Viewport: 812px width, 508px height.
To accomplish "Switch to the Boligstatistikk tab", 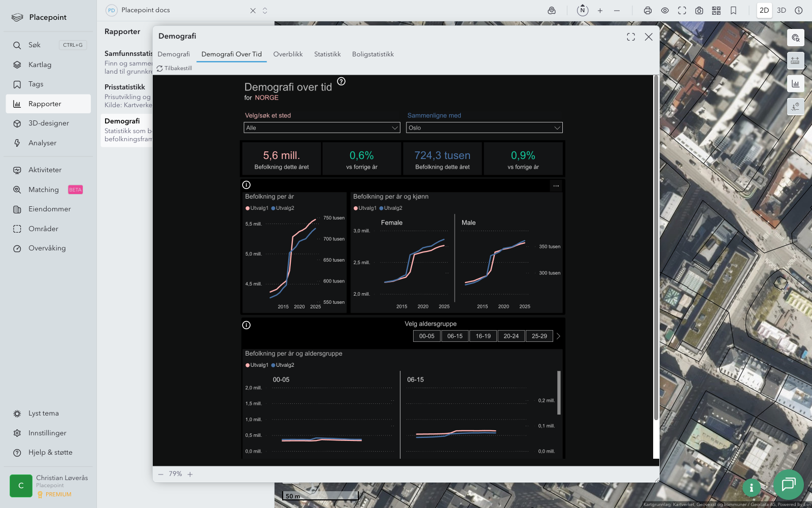I will click(x=373, y=54).
